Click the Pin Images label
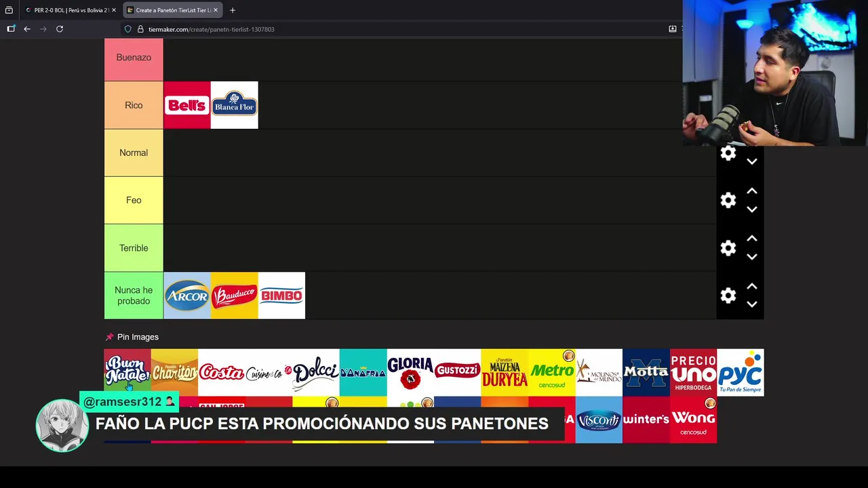 click(138, 337)
